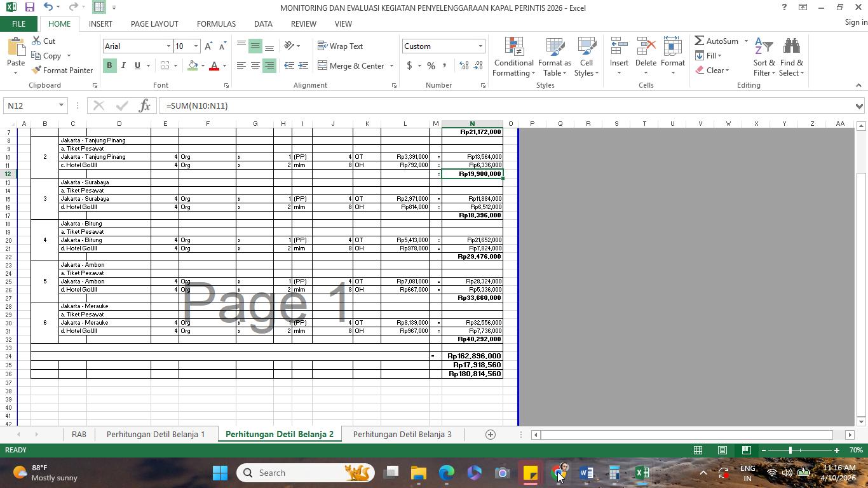Screen dimensions: 868x488
Task: Click the Align Left icon
Action: coord(241,65)
